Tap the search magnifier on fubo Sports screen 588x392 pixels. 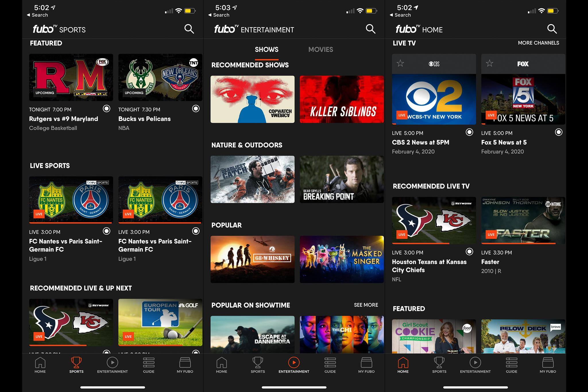189,29
